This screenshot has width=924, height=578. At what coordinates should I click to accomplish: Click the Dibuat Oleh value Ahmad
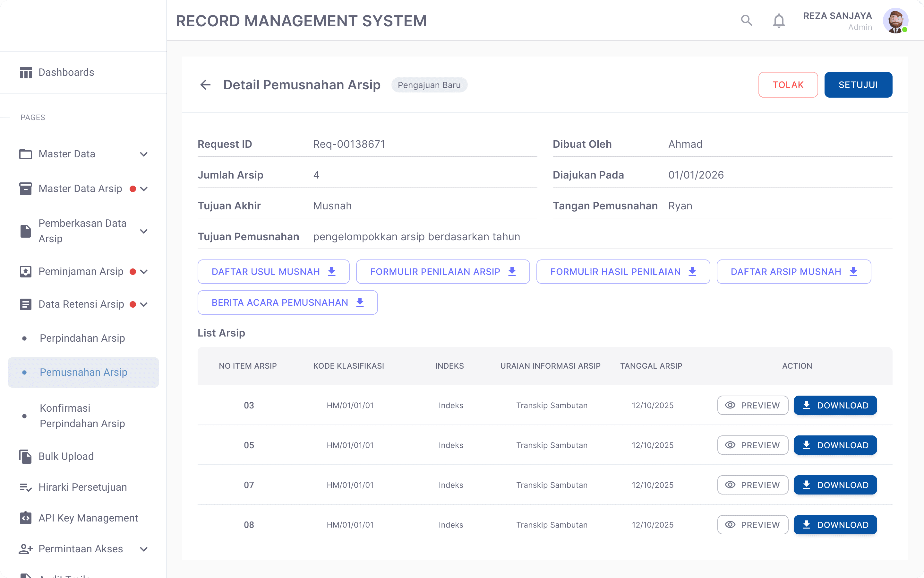[x=685, y=144]
